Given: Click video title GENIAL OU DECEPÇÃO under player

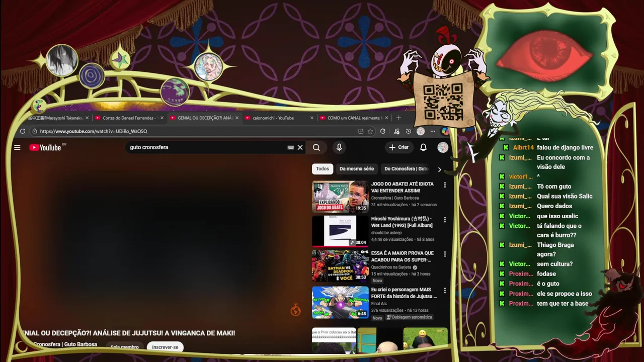Looking at the screenshot, I should [x=128, y=333].
